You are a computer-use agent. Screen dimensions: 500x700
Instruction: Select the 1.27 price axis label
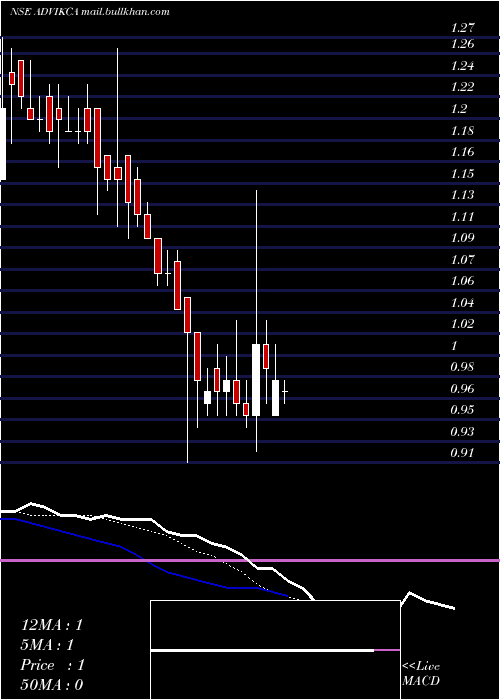[x=462, y=28]
